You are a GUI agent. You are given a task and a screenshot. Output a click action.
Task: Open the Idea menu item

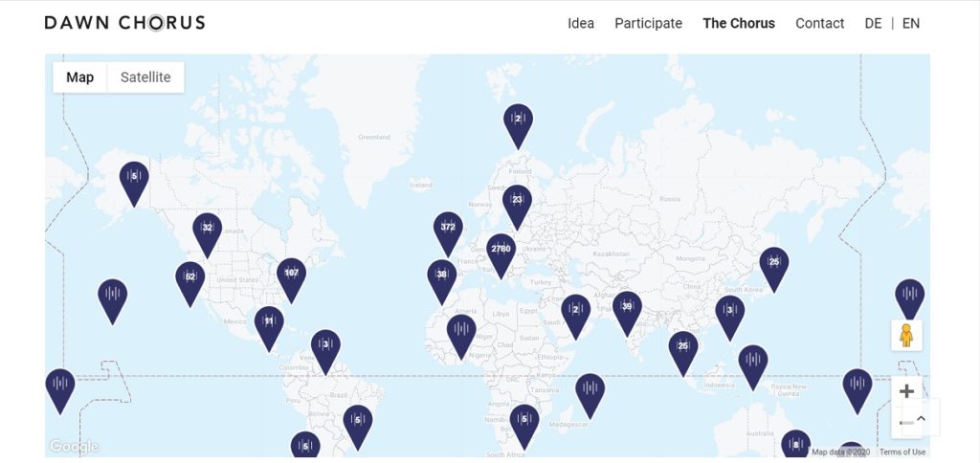coord(581,24)
